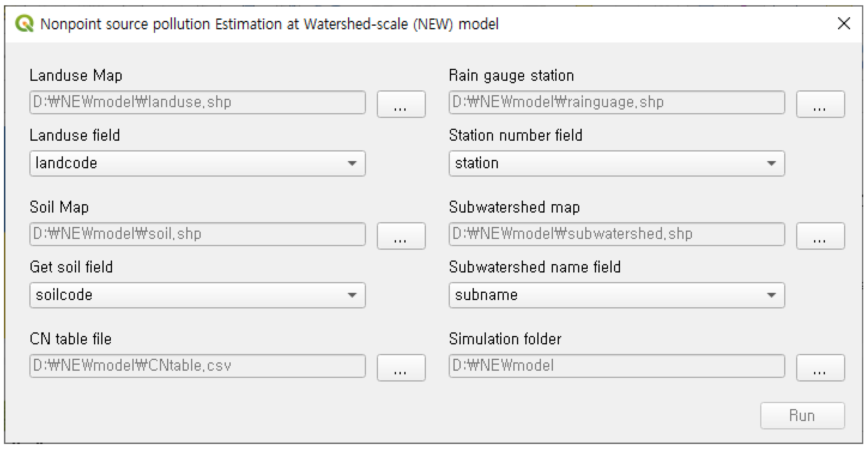Open the Get soil field dropdown
The width and height of the screenshot is (868, 449).
tap(197, 295)
